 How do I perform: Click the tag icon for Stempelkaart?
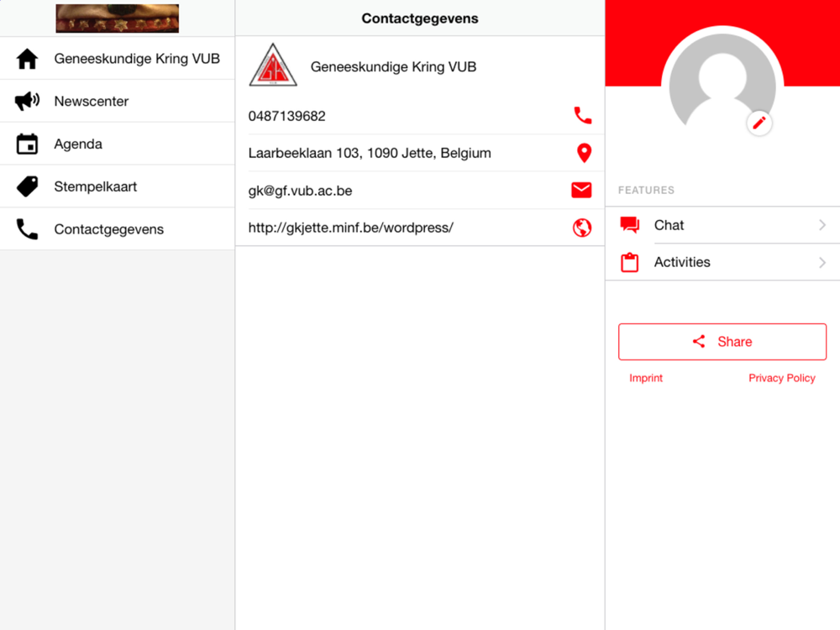tap(27, 186)
